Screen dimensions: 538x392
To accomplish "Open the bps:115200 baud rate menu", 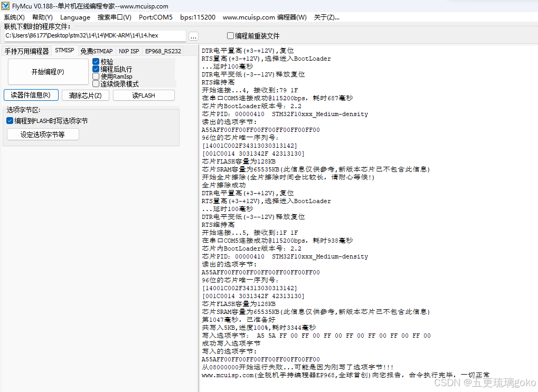I will [x=197, y=17].
